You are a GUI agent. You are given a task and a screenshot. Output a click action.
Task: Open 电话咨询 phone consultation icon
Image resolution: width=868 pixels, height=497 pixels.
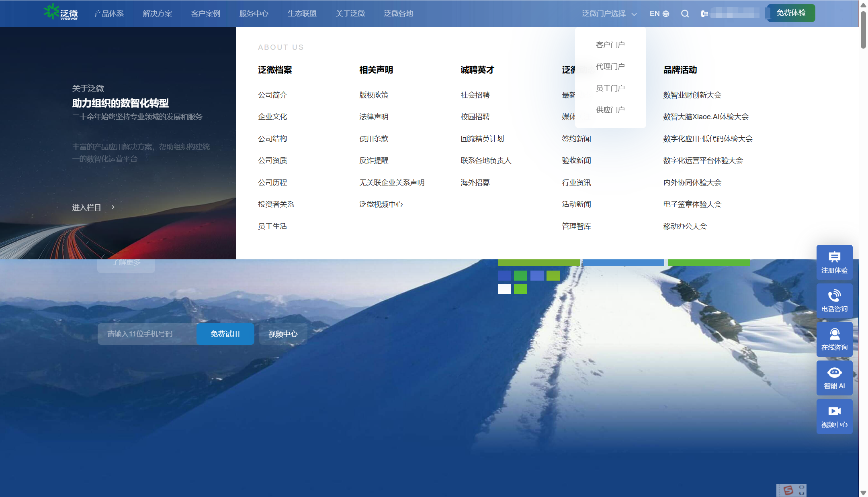coord(834,296)
